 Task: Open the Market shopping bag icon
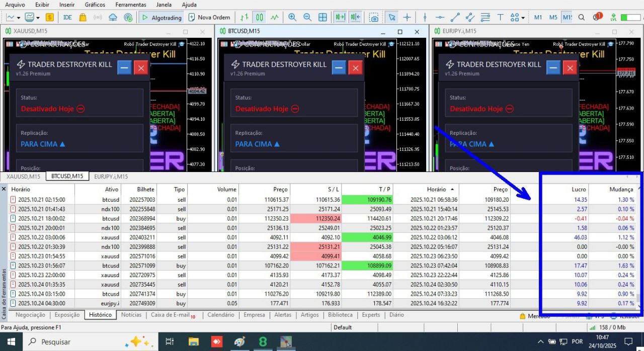[x=83, y=17]
